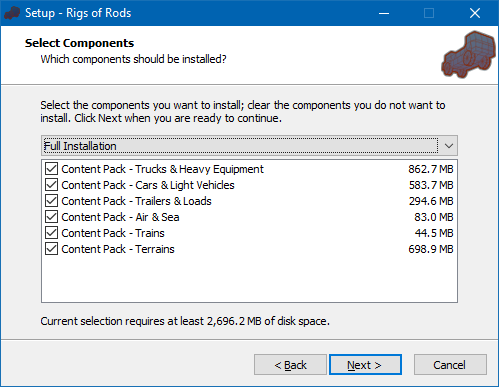The image size is (499, 387).
Task: Click the 44.5 MB size value
Action: coord(434,233)
